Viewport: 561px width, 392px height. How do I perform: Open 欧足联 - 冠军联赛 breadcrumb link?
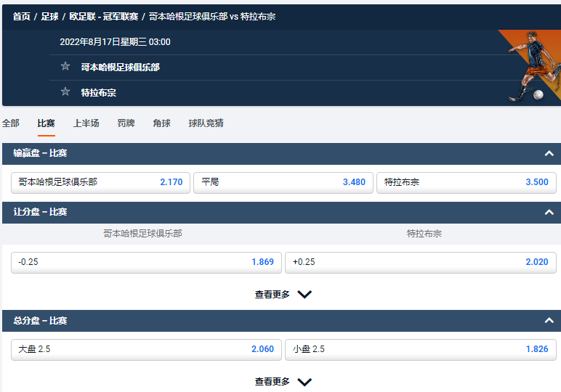point(103,16)
